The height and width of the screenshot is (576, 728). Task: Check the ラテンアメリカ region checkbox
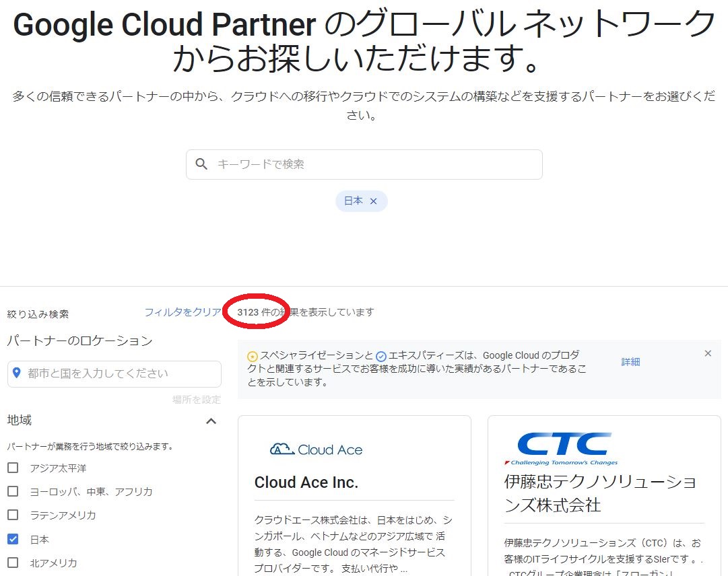pos(13,515)
